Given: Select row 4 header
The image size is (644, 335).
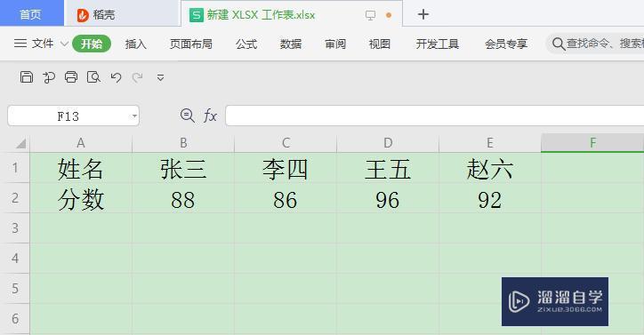Looking at the screenshot, I should point(15,259).
